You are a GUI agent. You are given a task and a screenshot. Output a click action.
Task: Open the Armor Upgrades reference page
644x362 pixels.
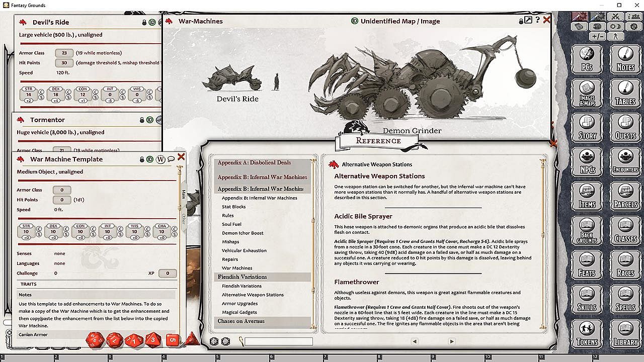pyautogui.click(x=240, y=304)
